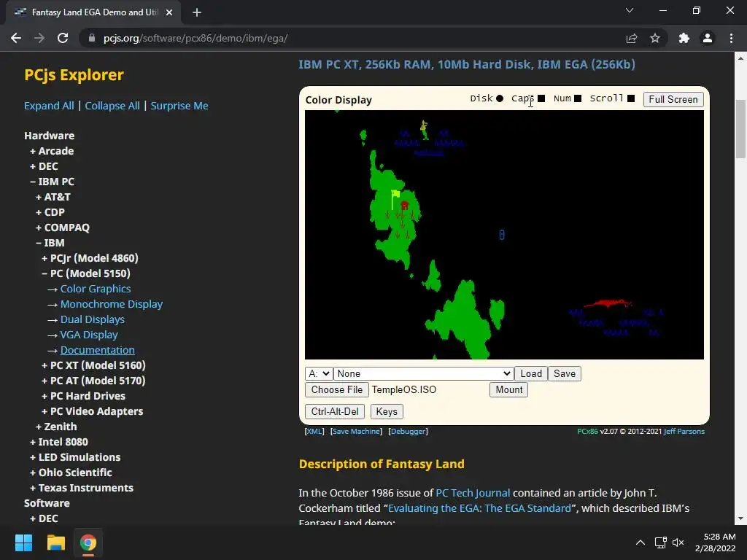Click the Chrome taskbar icon
This screenshot has width=747, height=560.
88,542
